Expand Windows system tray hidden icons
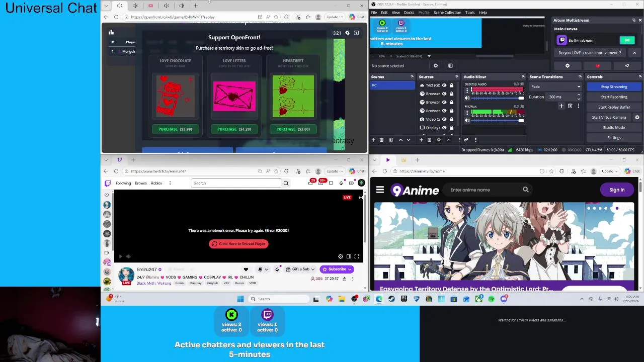Viewport: 644px width, 362px height. click(582, 299)
